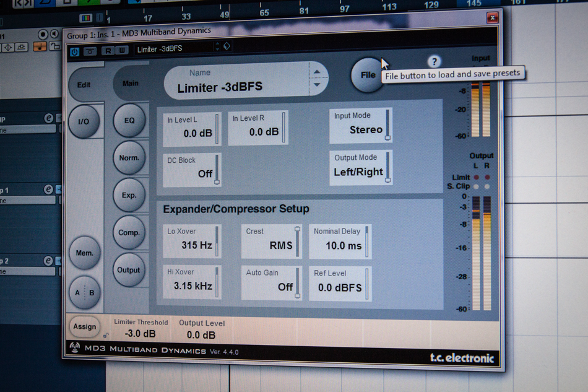Click bar 97 on the Cubase ruler
588x392 pixels.
point(344,9)
